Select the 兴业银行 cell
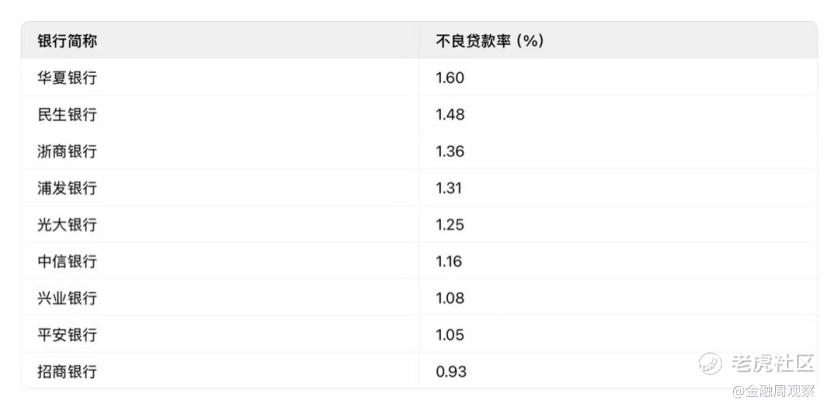The image size is (830, 410). coord(68,298)
